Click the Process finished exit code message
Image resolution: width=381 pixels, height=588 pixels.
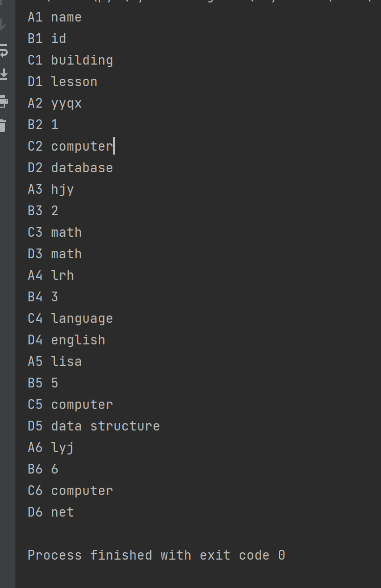(x=157, y=555)
